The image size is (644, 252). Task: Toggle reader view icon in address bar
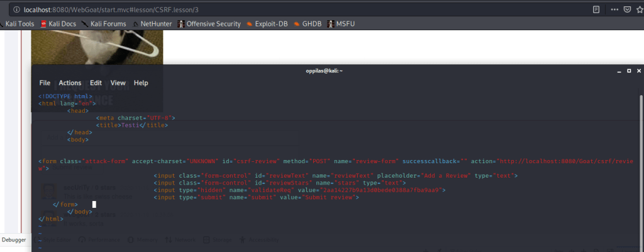coord(596,9)
